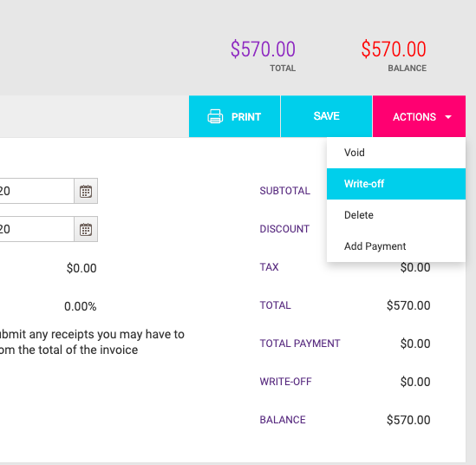This screenshot has width=476, height=465.
Task: Click the 0.00% percentage value
Action: [81, 306]
